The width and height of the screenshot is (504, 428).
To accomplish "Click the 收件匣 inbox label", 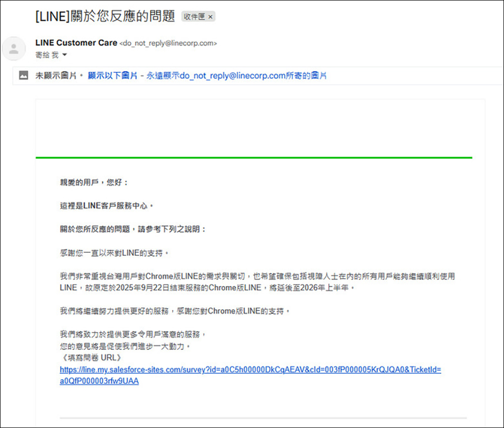I will [194, 17].
